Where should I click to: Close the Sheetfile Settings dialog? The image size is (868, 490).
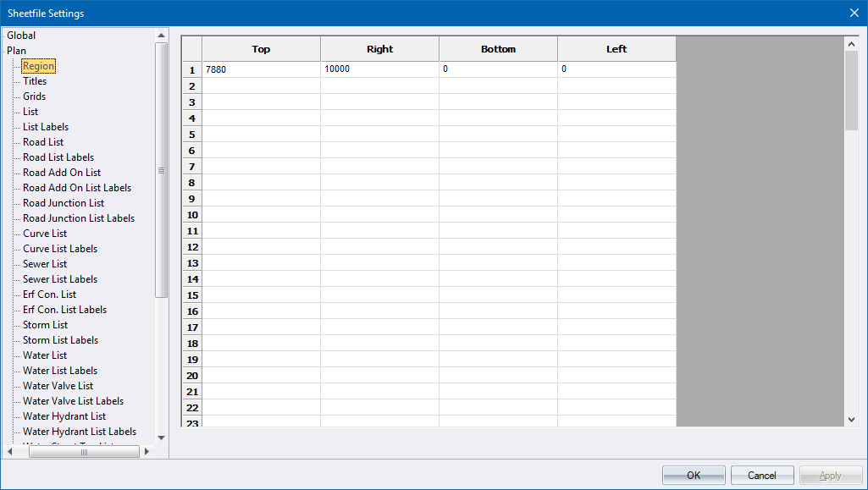pyautogui.click(x=854, y=13)
